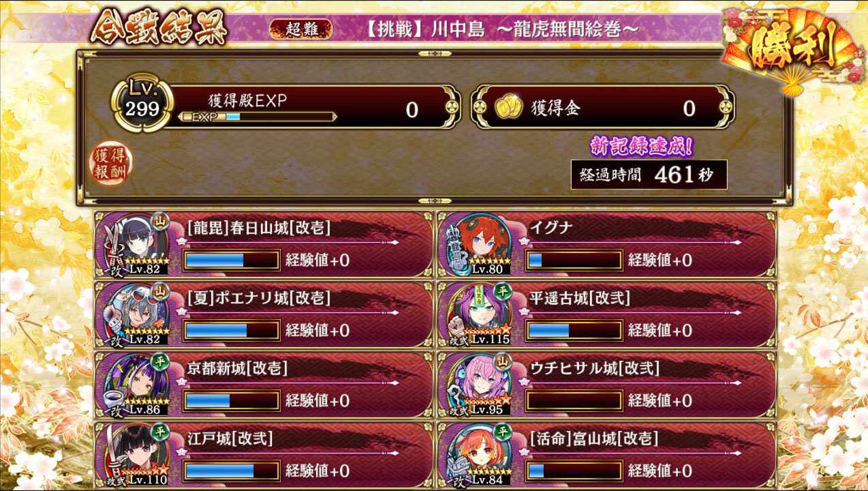Select the 春日山城 character portrait
Screen dimensions: 868x491
136,243
